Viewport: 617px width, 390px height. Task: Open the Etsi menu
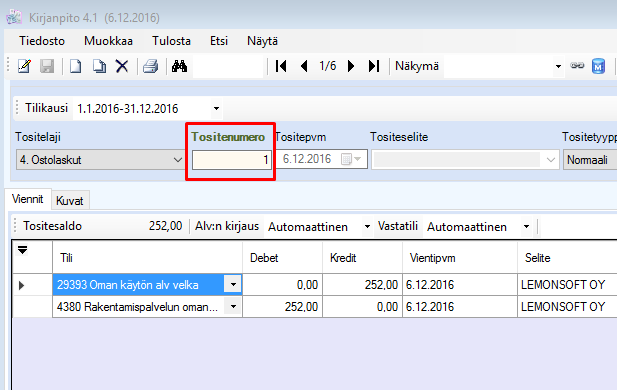[219, 41]
